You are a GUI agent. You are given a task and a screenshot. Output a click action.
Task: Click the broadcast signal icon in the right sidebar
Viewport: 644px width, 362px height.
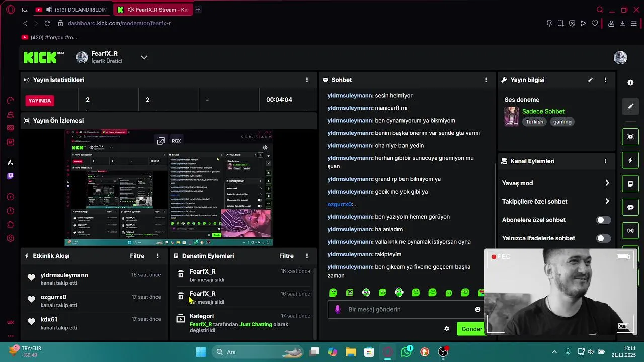click(x=630, y=231)
